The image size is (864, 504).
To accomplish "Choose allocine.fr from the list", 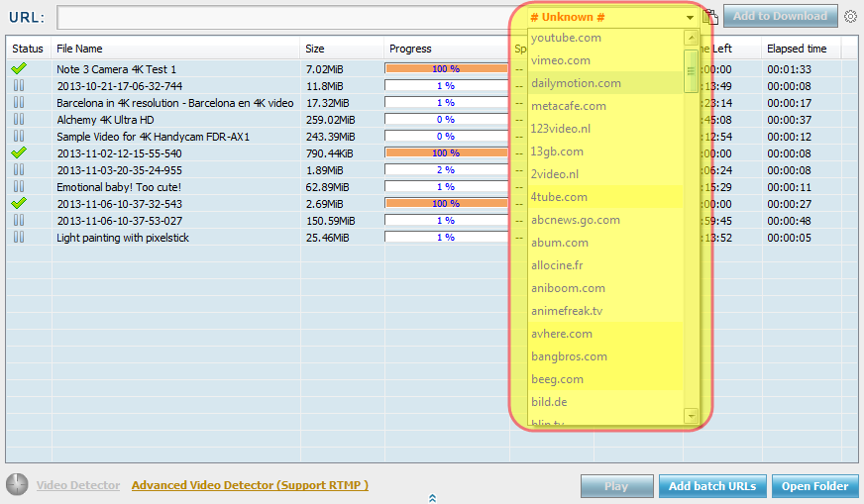I will point(605,265).
